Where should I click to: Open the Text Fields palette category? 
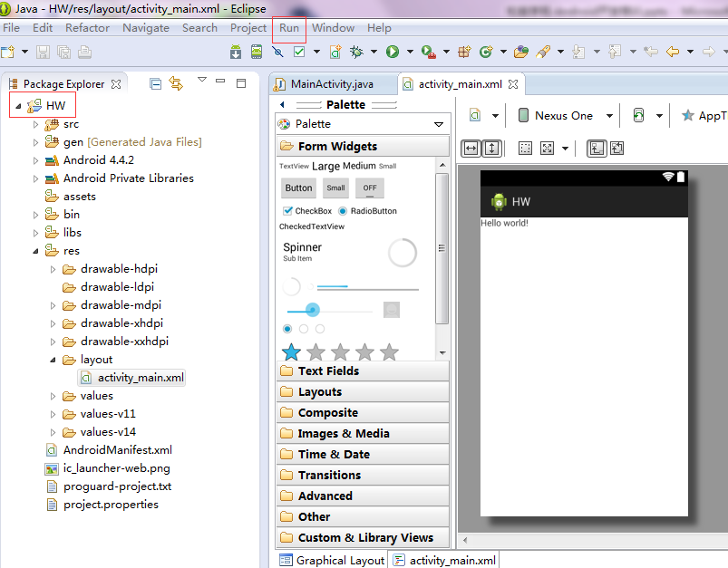tap(363, 371)
